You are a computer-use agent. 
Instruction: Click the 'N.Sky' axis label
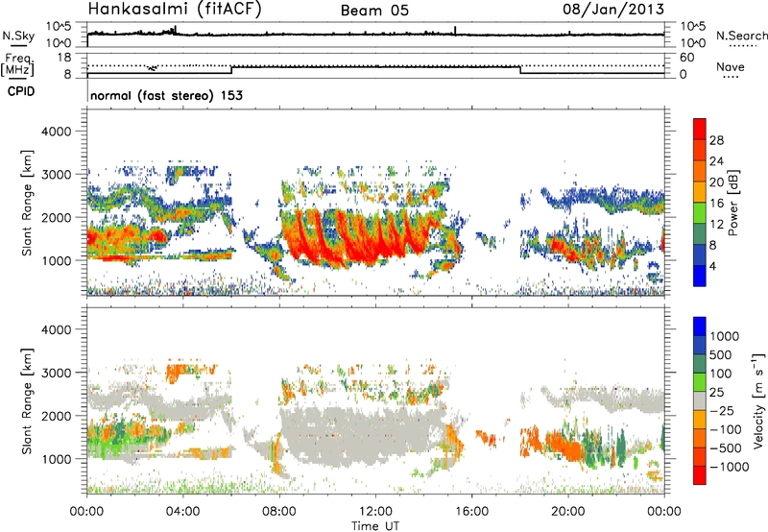coord(18,36)
